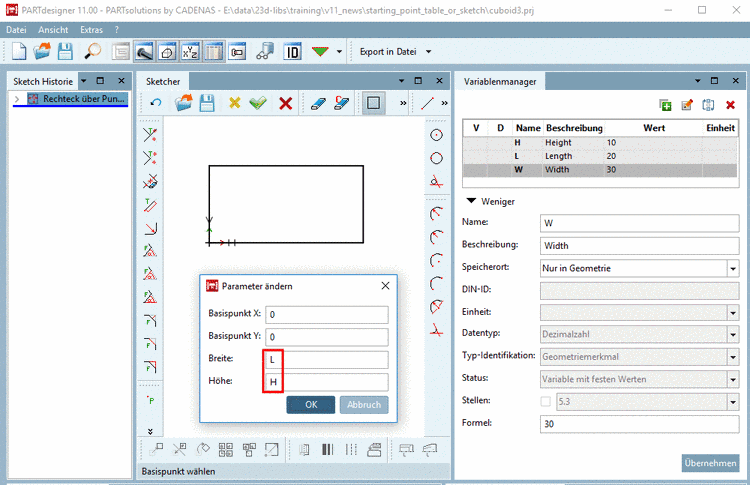This screenshot has height=485, width=750.
Task: Select the L Length variable row
Action: [600, 156]
